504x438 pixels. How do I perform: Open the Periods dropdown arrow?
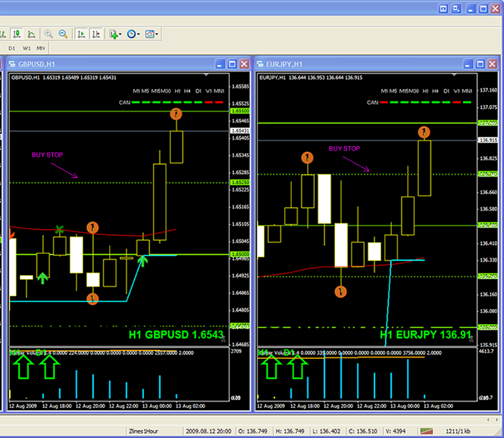pyautogui.click(x=137, y=34)
